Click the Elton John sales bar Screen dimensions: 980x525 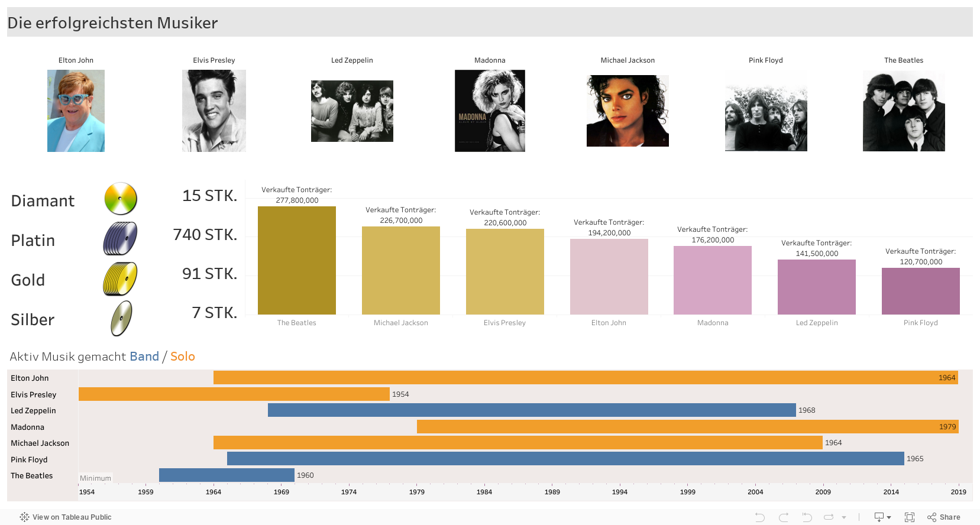click(x=609, y=277)
